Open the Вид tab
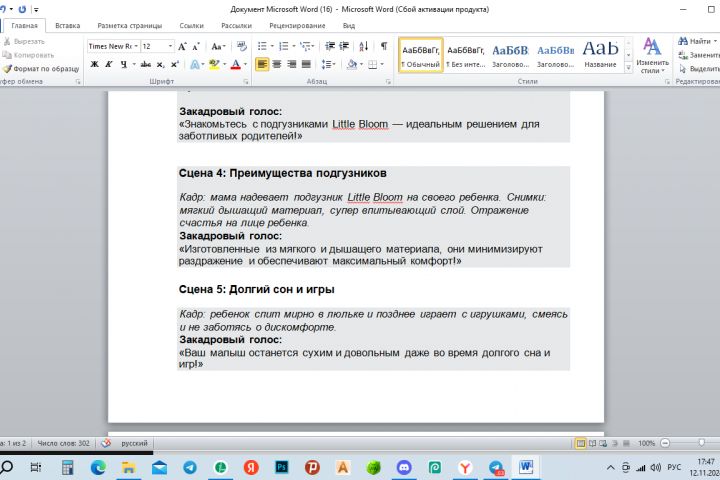Screen dimensions: 720x480 (349, 26)
